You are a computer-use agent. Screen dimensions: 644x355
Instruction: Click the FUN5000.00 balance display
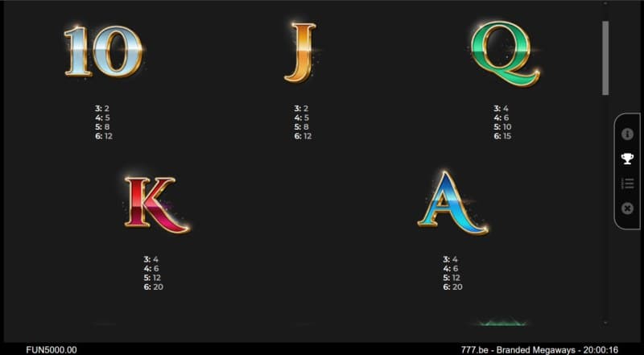coord(52,349)
